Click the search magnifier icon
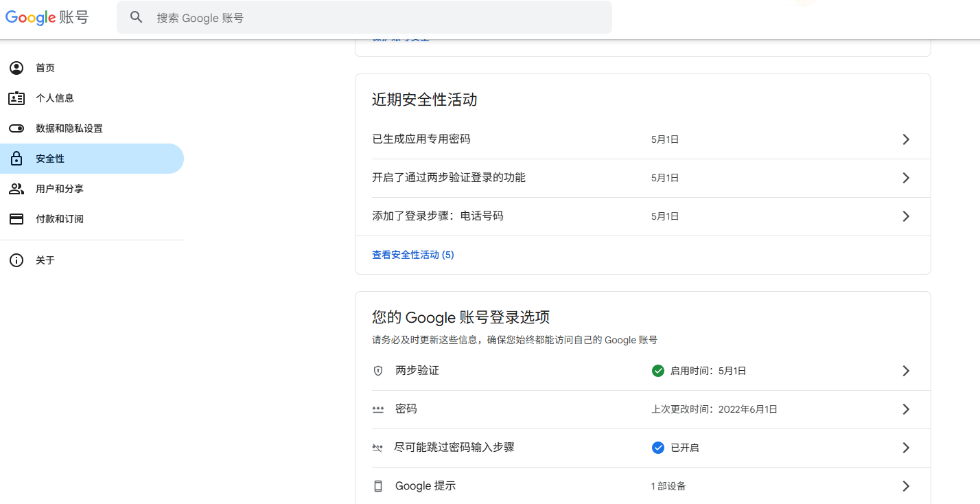980x504 pixels. (x=137, y=18)
